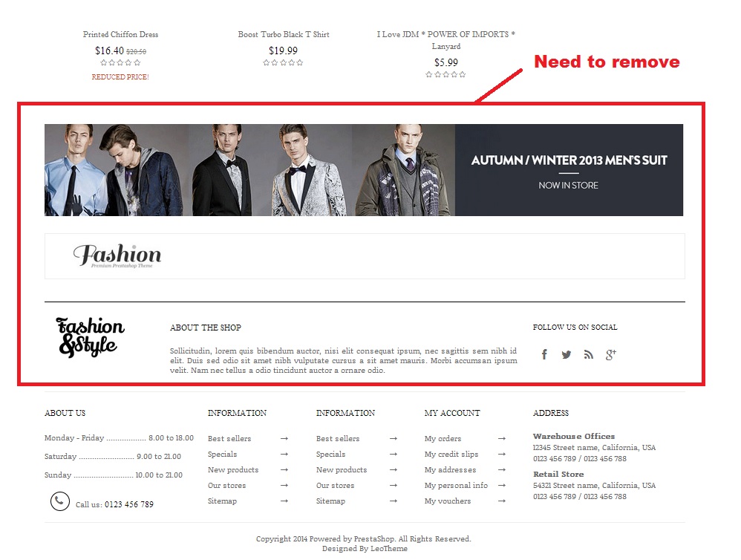
Task: Go to My credit slips
Action: [x=451, y=454]
